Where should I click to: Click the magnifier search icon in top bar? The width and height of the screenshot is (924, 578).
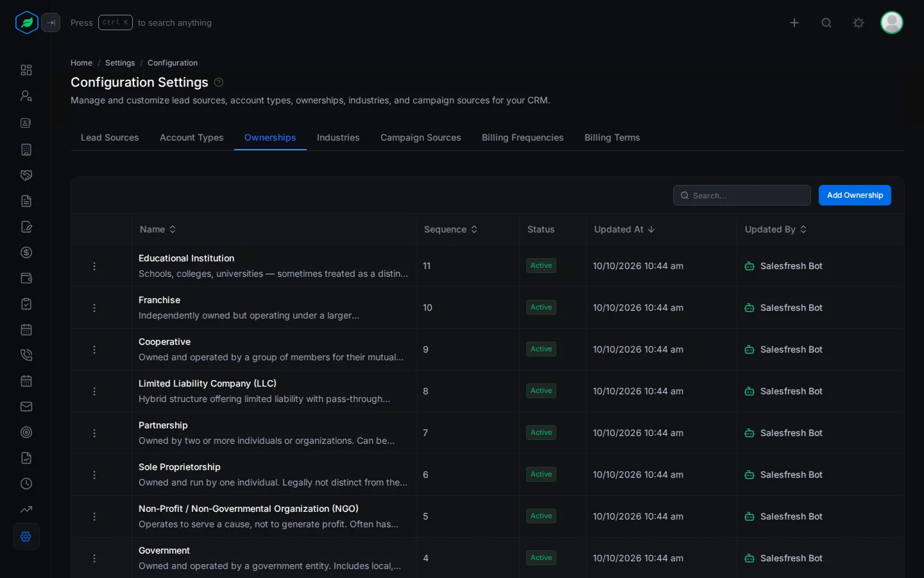[x=826, y=22]
